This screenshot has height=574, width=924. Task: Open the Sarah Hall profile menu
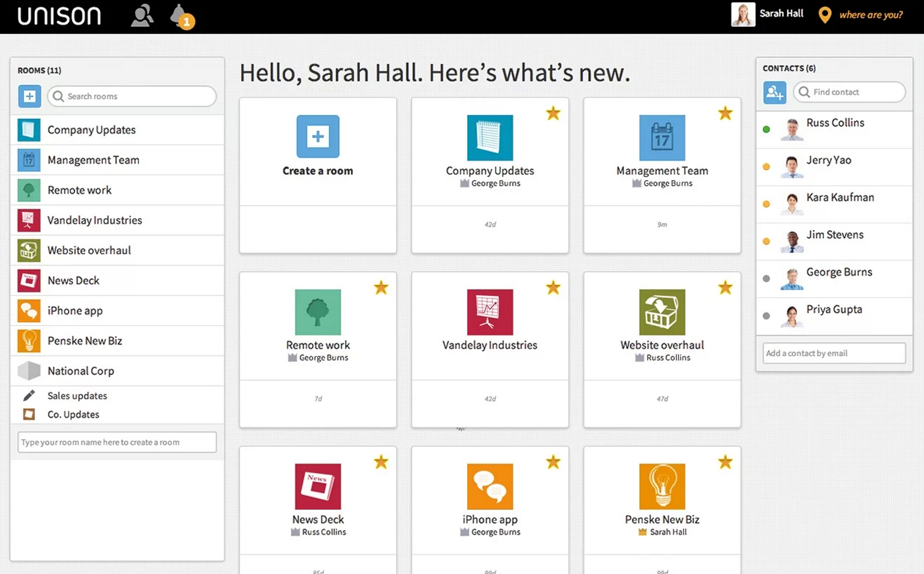pyautogui.click(x=780, y=14)
